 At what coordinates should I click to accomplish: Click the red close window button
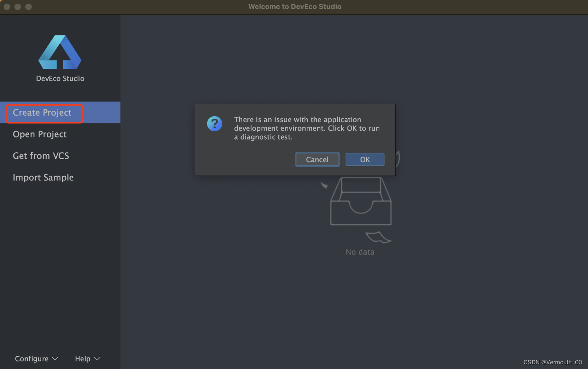[7, 7]
